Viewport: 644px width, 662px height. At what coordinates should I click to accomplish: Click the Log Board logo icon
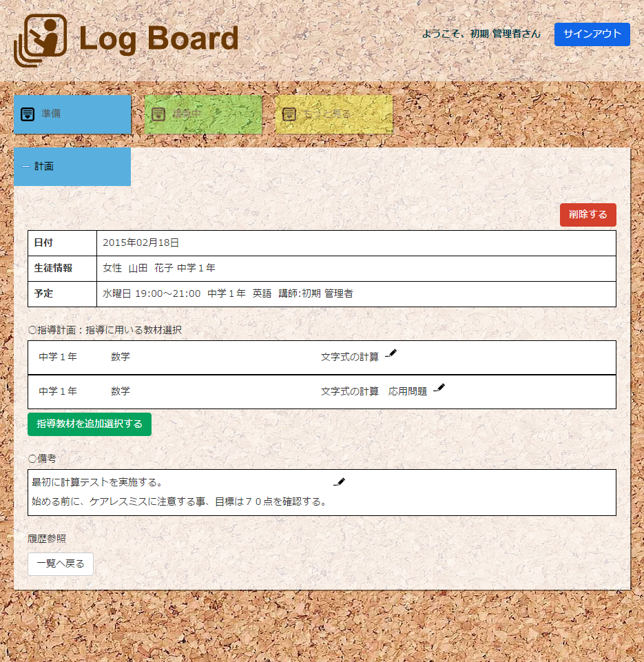41,41
